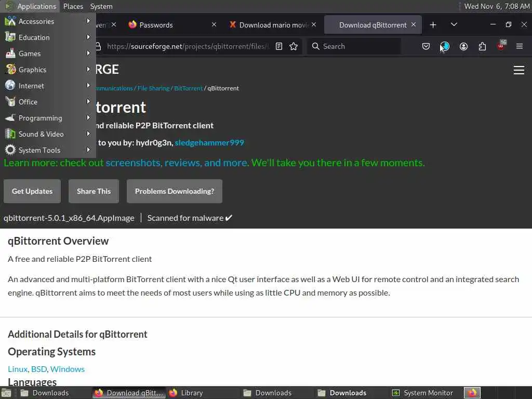
Task: Click the Accessories scissors icon
Action: 10,21
